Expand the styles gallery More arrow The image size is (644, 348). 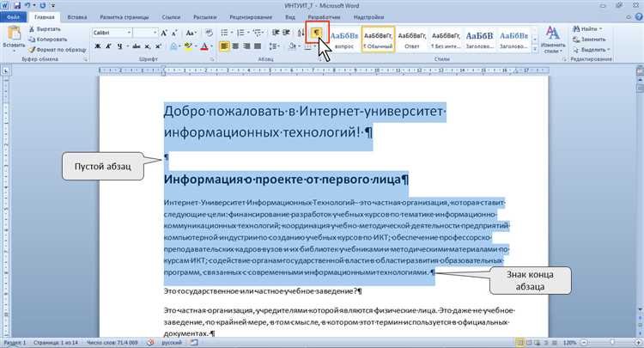535,49
